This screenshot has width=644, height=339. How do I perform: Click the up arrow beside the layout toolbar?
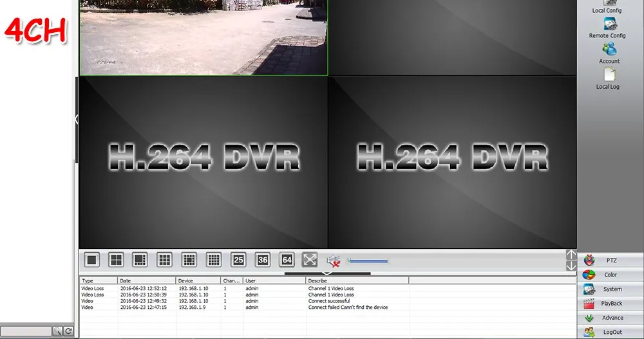(x=571, y=255)
